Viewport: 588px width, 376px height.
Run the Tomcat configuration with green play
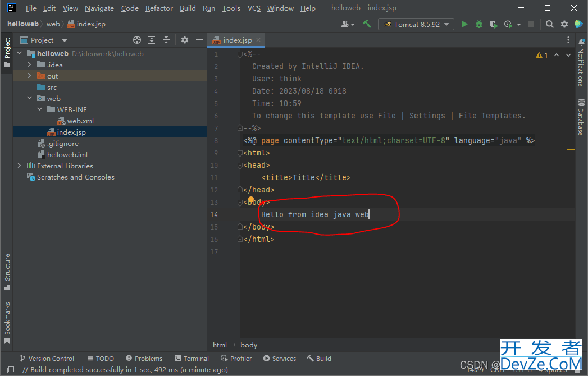(464, 24)
